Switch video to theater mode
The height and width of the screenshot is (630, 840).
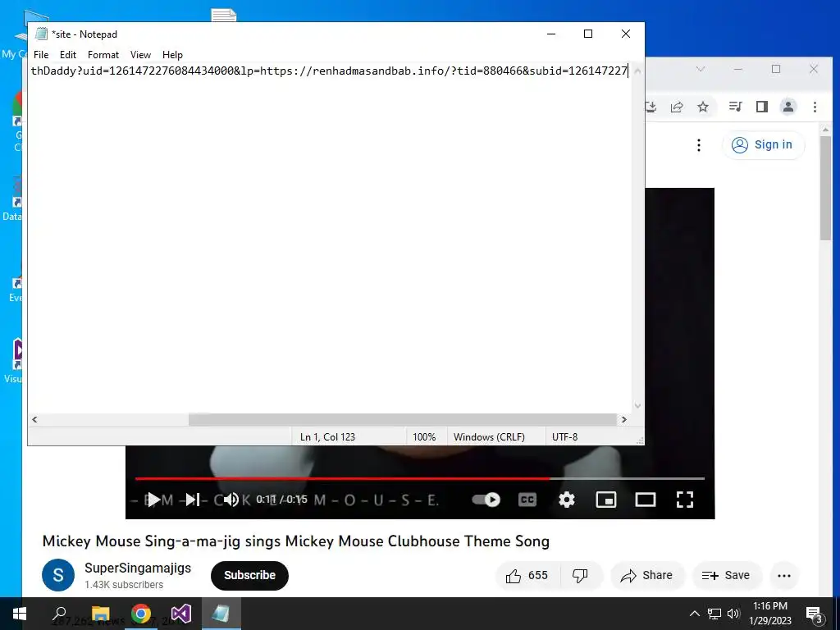(x=646, y=500)
